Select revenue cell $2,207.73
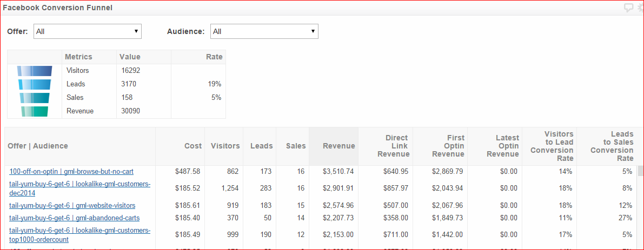Viewport: 644px width, 250px height. pyautogui.click(x=338, y=218)
